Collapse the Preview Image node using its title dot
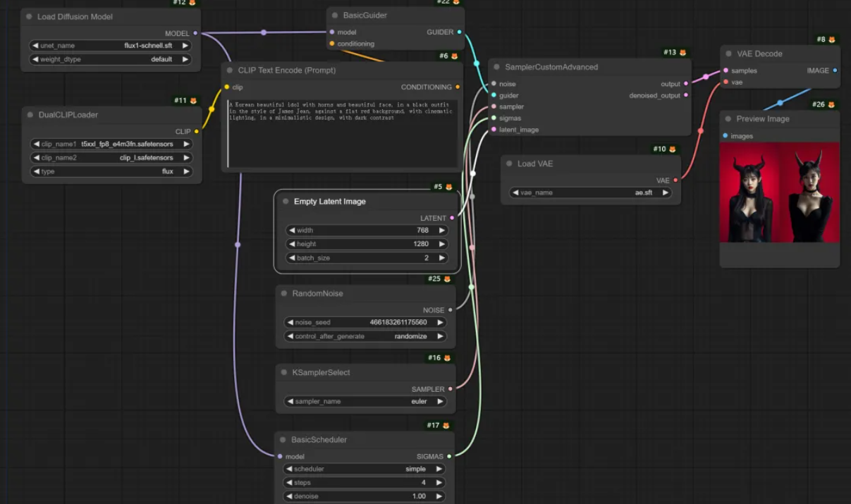Image resolution: width=851 pixels, height=504 pixels. [728, 119]
